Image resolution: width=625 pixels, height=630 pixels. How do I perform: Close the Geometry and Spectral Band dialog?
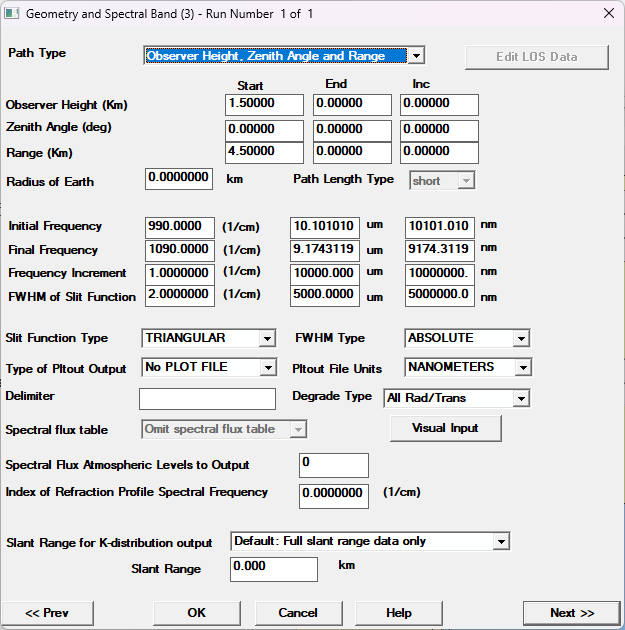coord(609,13)
